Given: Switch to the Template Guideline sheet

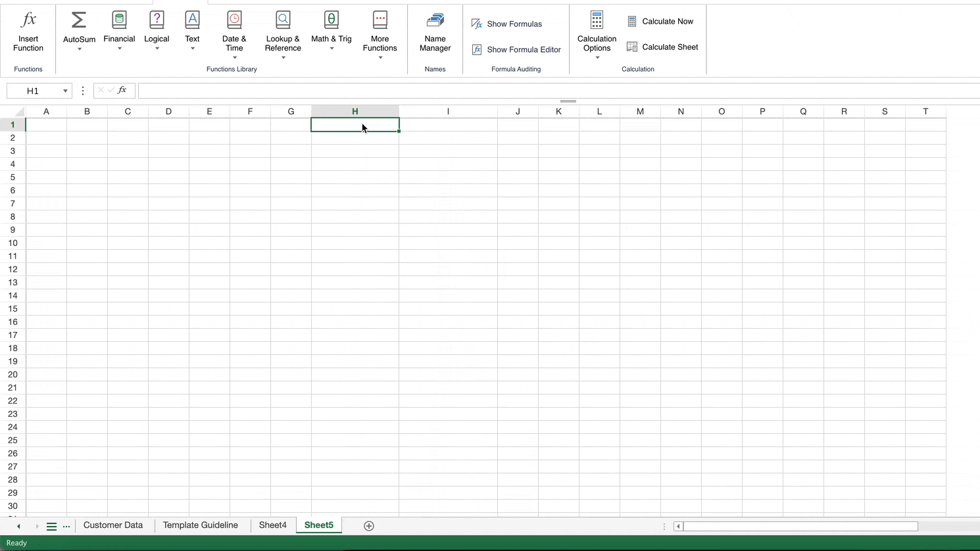Looking at the screenshot, I should click(200, 525).
